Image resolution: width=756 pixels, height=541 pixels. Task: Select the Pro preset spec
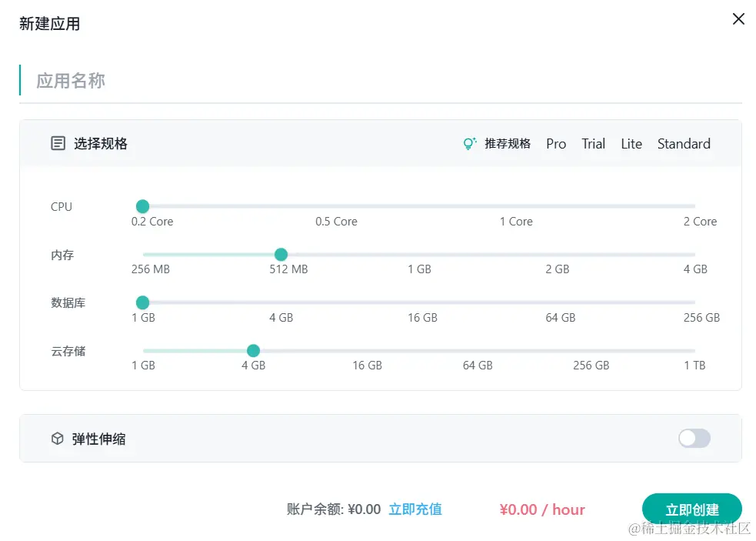(x=556, y=144)
